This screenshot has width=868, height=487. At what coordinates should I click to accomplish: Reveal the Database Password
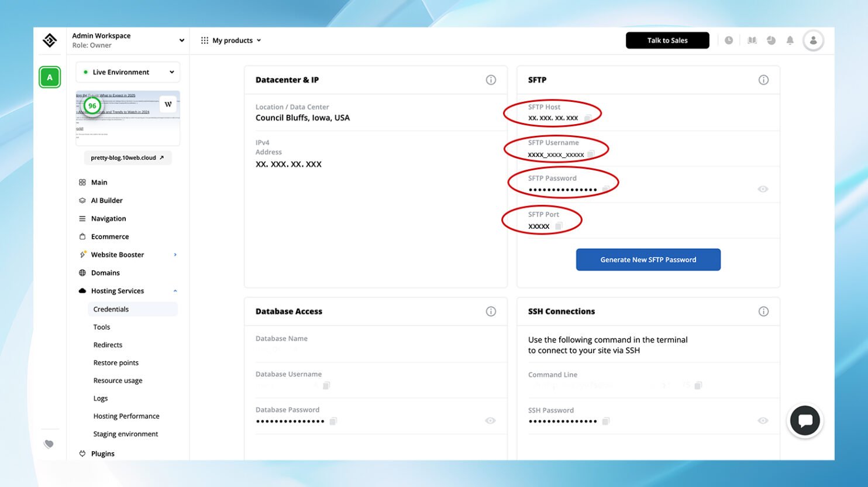(x=490, y=420)
